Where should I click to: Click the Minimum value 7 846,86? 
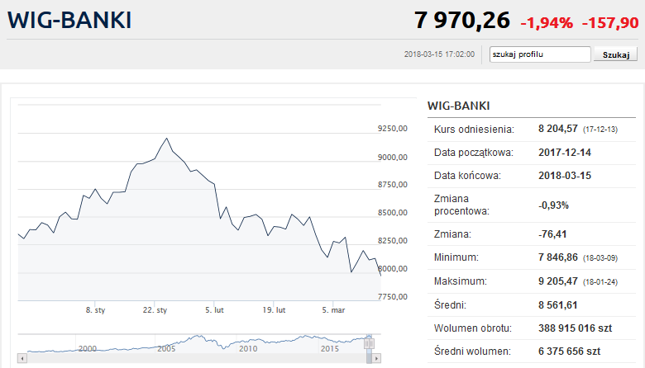(x=558, y=257)
